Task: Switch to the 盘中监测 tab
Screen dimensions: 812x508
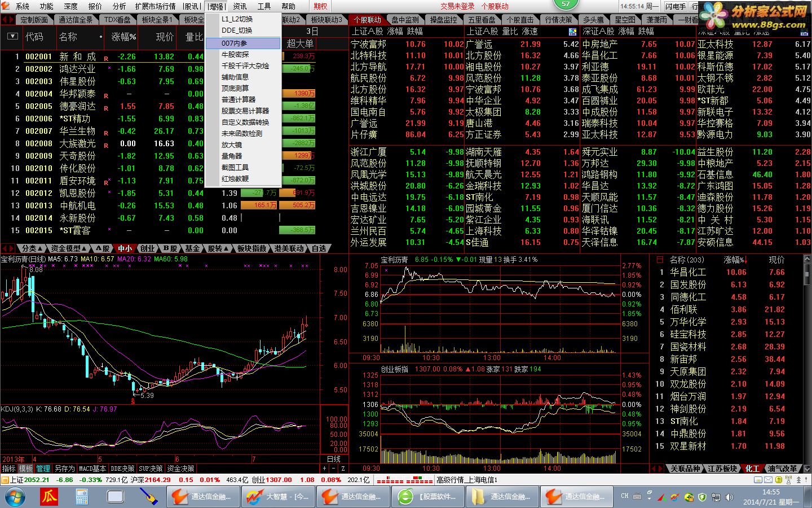Action: [x=405, y=20]
